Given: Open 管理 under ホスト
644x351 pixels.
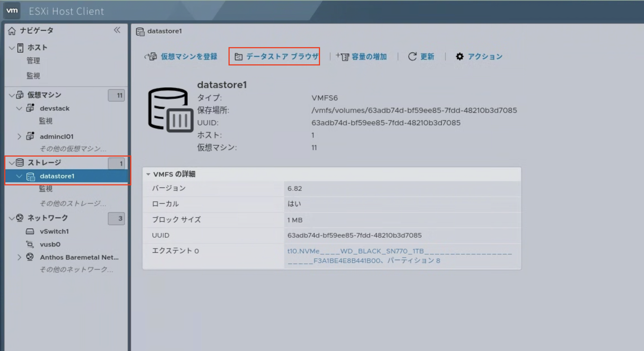Looking at the screenshot, I should point(33,61).
